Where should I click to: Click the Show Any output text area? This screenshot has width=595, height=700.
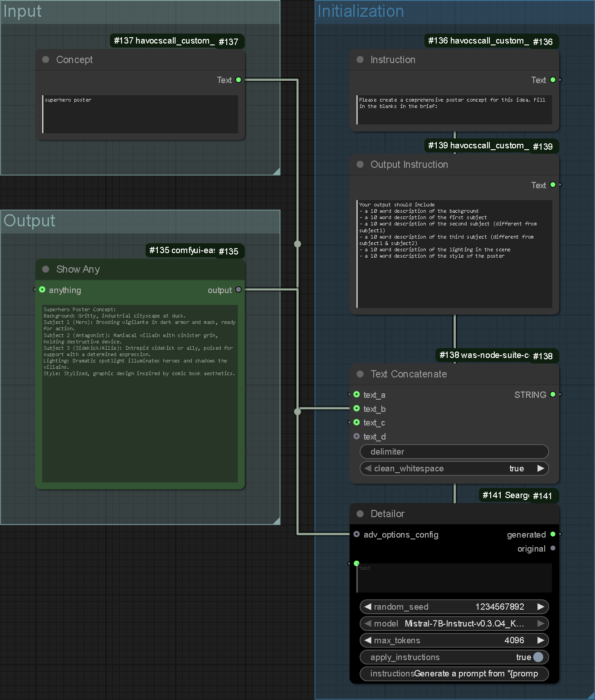point(140,393)
